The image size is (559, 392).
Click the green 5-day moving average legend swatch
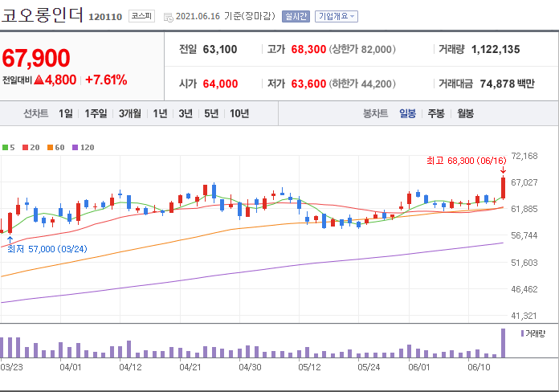point(6,148)
